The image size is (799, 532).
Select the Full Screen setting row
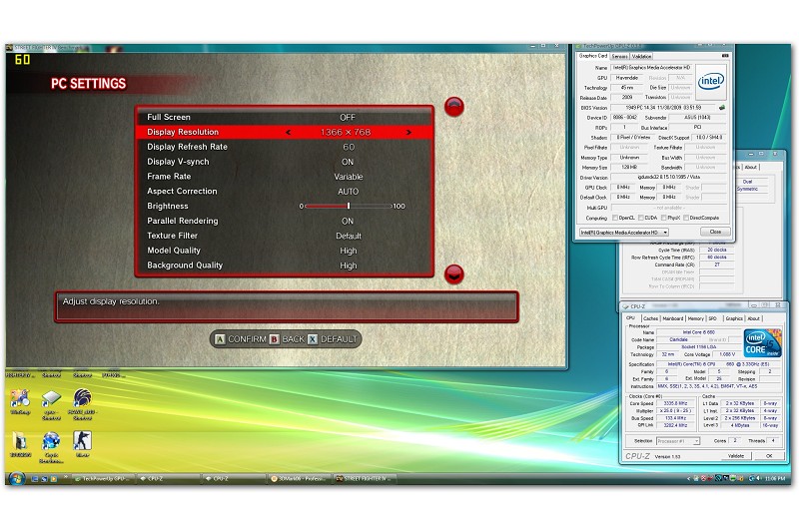tap(285, 117)
